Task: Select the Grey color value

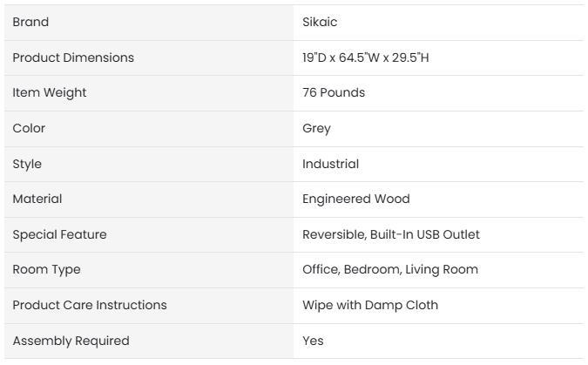Action: [x=316, y=128]
